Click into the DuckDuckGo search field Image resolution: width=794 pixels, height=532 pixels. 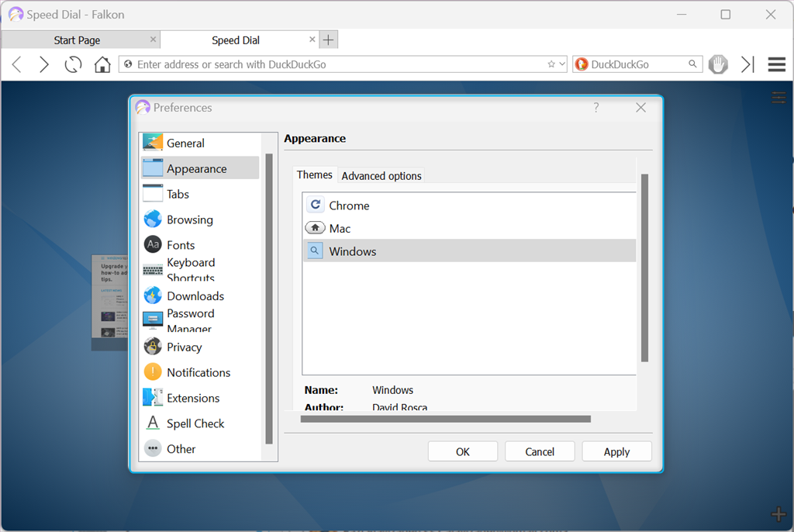point(637,64)
